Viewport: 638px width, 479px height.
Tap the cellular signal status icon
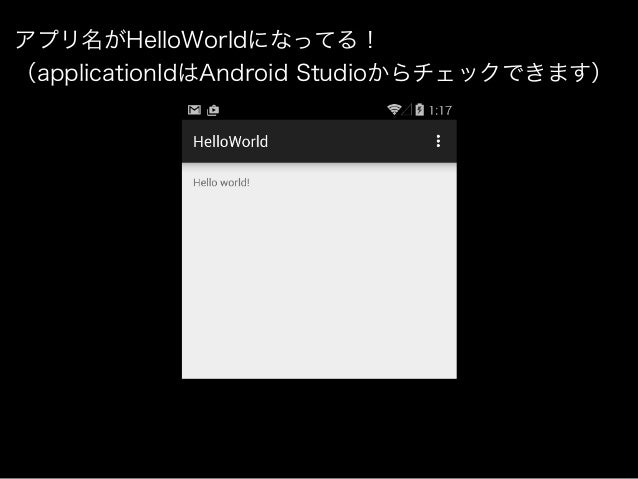click(407, 109)
